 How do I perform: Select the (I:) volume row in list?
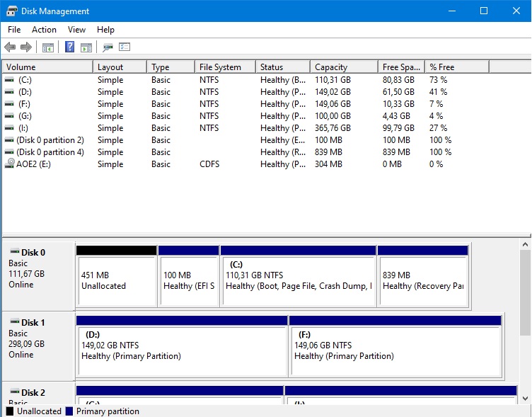[24, 128]
